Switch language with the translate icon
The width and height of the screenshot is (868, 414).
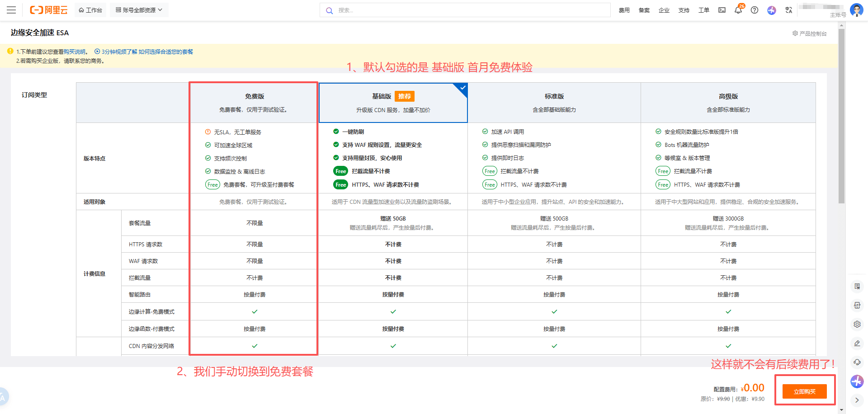(x=789, y=10)
